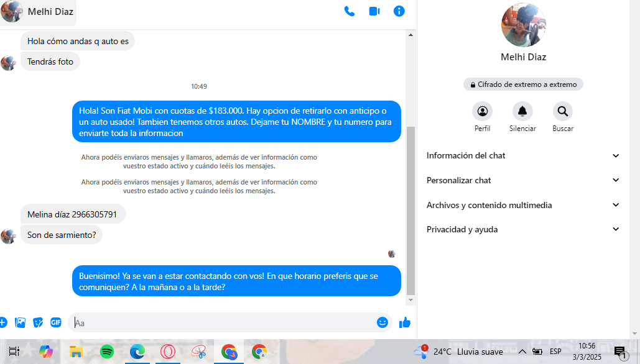The height and width of the screenshot is (364, 640).
Task: Expand Personalizar chat section
Action: (522, 180)
